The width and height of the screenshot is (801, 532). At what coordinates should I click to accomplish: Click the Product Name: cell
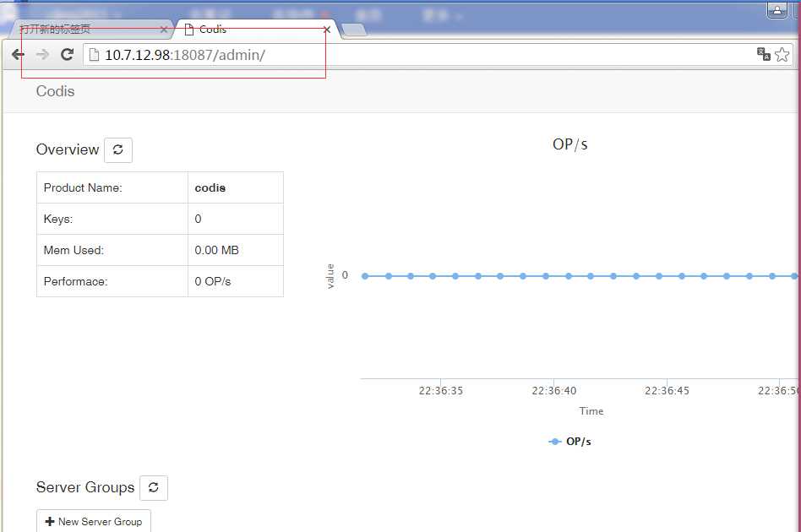pyautogui.click(x=112, y=187)
